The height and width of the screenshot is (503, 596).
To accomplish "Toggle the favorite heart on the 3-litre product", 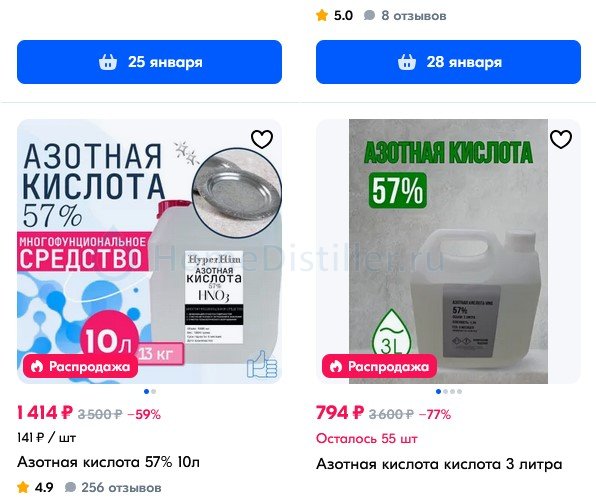I will tap(561, 139).
